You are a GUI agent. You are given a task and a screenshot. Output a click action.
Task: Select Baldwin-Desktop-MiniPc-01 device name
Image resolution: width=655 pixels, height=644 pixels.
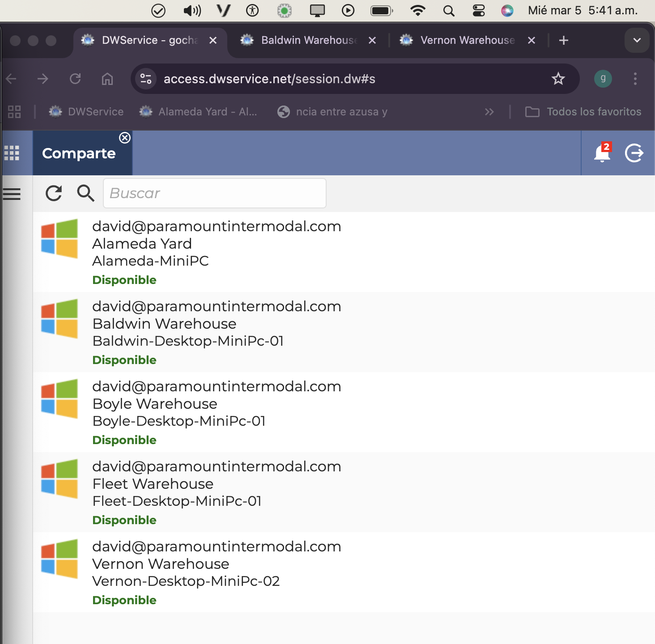click(188, 341)
